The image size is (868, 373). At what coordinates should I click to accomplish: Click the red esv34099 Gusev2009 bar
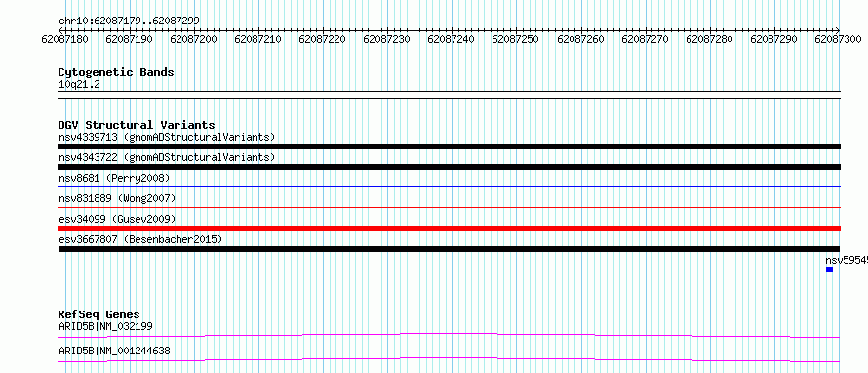449,228
